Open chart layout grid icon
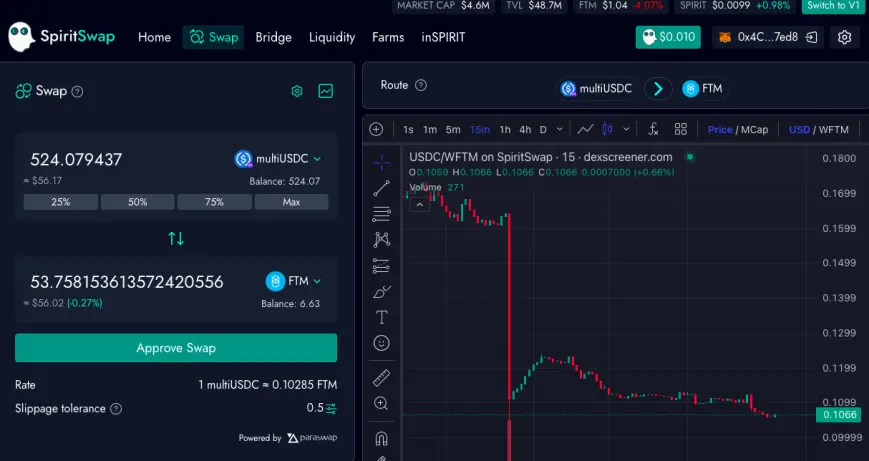This screenshot has width=869, height=461. pos(681,129)
